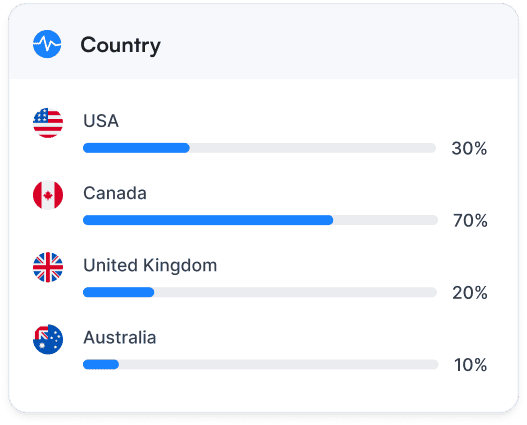The image size is (527, 425).
Task: Click the 30% value beside USA
Action: click(x=469, y=148)
